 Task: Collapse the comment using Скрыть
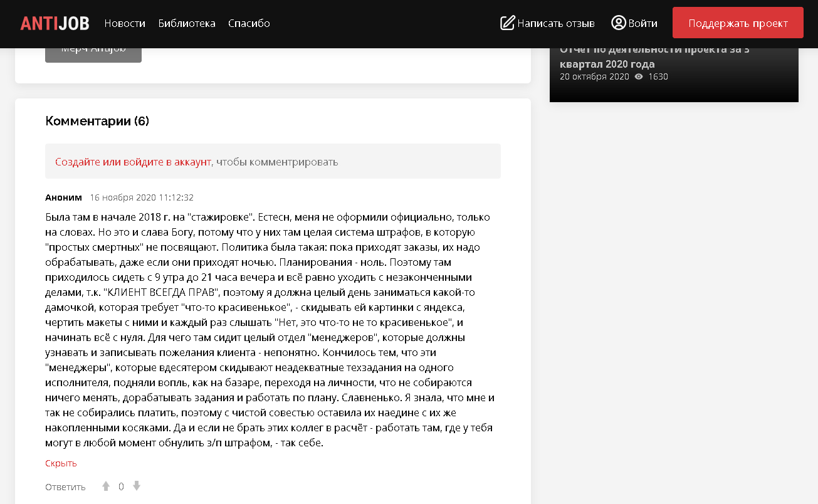[61, 463]
